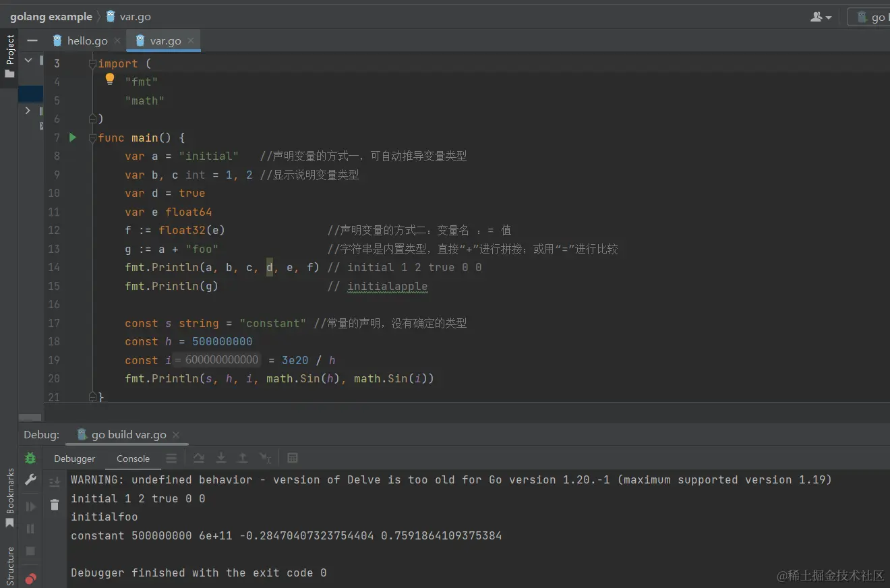Screen dimensions: 890x588
Task: Click the "Debugger finished with the exit code 0" line
Action: tap(199, 572)
